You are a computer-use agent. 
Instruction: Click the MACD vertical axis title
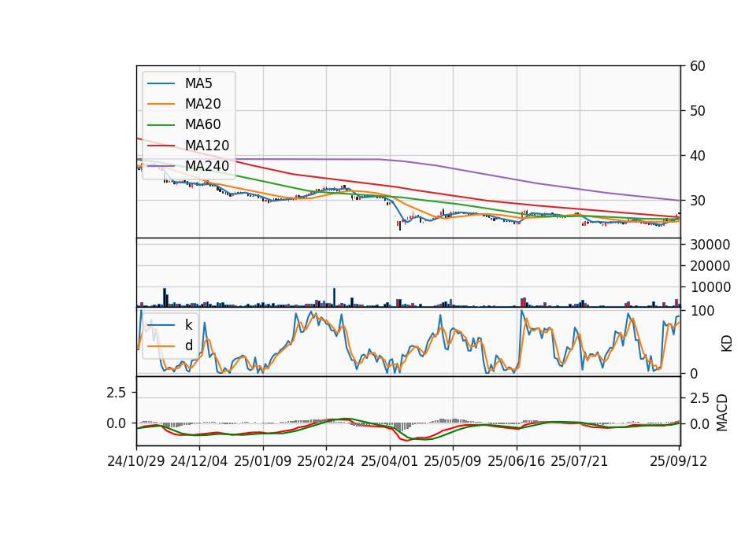click(722, 412)
